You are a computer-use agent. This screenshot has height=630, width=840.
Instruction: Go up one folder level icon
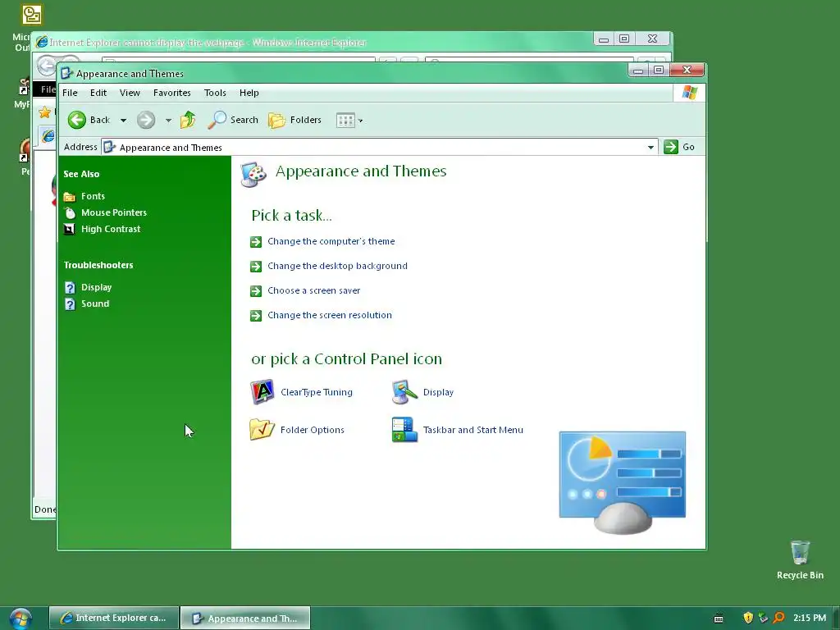pos(188,120)
